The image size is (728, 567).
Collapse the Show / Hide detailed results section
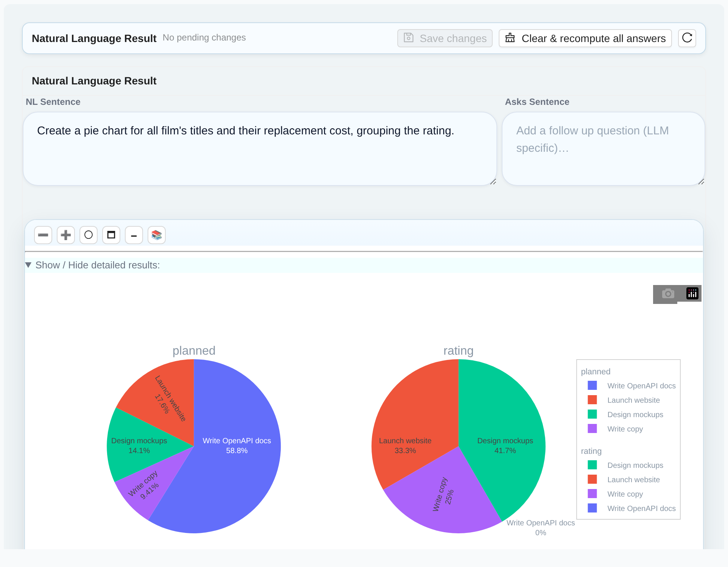93,265
